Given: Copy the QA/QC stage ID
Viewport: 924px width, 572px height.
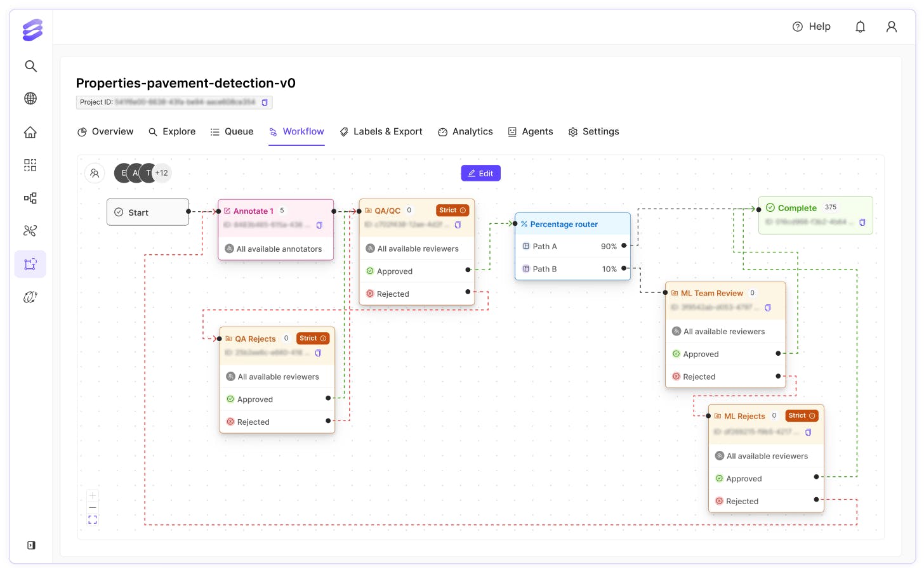Looking at the screenshot, I should (458, 225).
